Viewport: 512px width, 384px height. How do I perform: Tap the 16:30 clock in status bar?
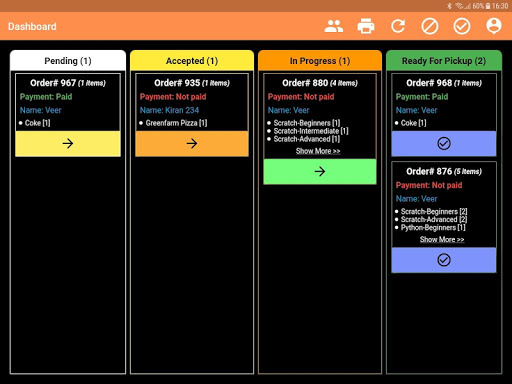point(500,6)
